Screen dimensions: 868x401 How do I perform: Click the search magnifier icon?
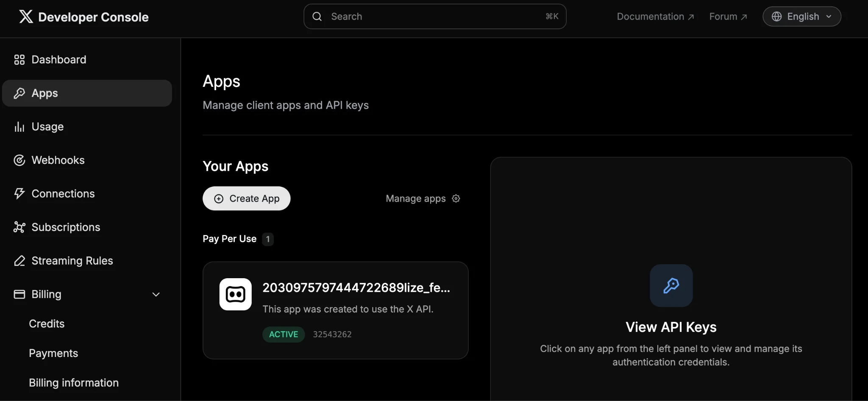coord(317,17)
